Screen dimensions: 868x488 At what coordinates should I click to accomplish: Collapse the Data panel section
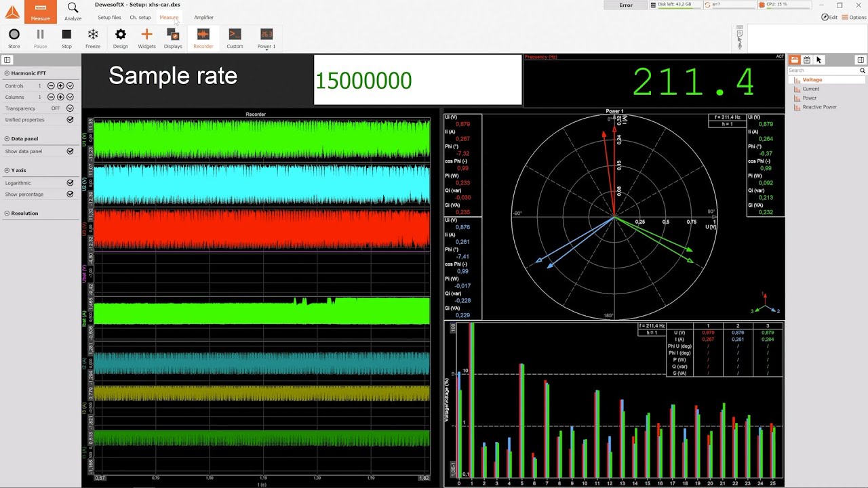(7, 138)
